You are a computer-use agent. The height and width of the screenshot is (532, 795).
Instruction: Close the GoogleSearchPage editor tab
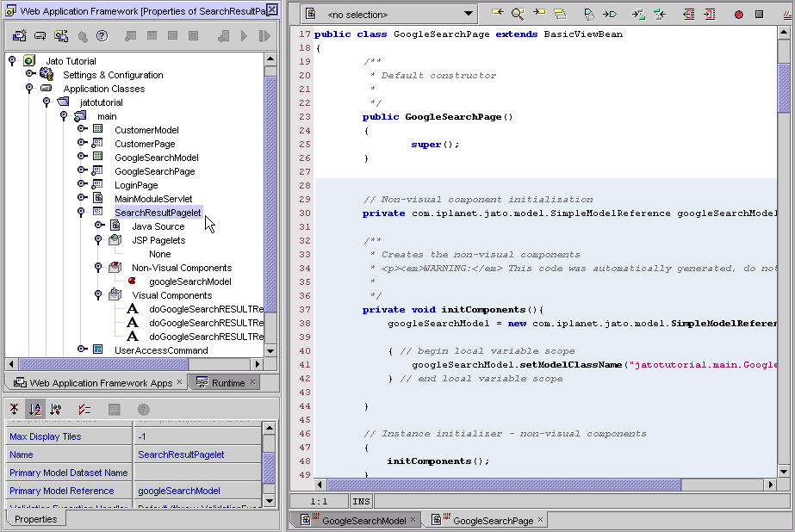pos(538,519)
